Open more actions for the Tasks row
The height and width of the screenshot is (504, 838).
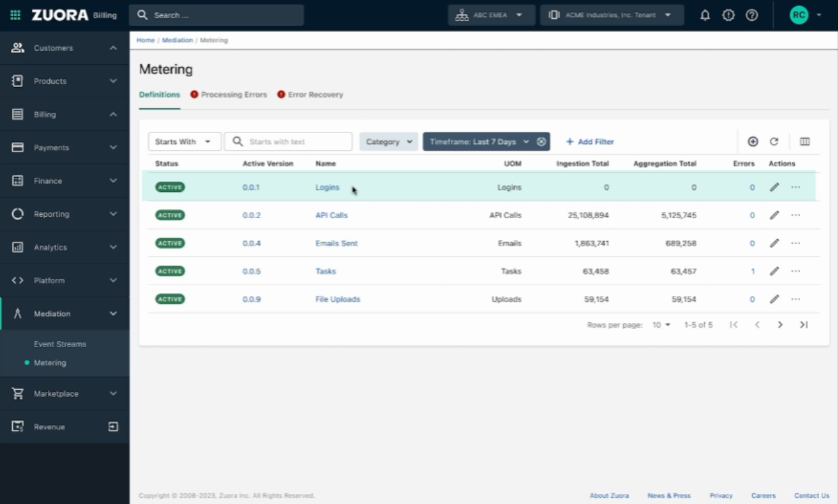(x=795, y=272)
